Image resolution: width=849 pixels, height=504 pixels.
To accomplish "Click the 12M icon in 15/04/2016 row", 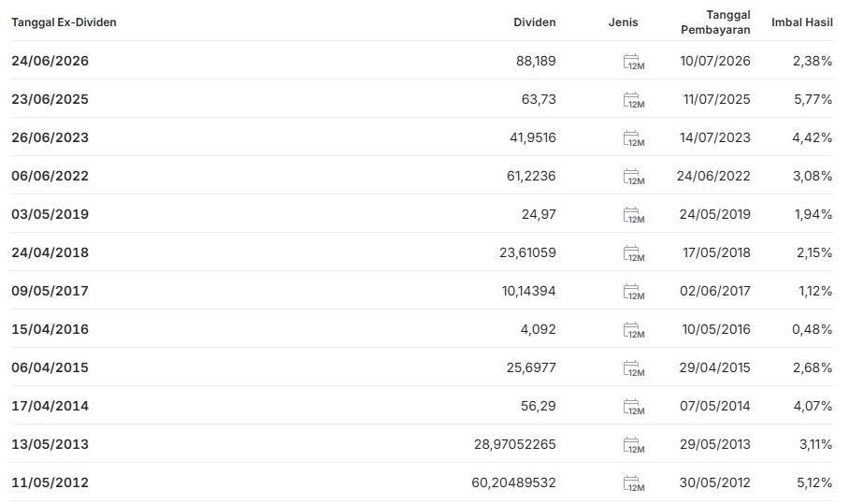I will (634, 330).
